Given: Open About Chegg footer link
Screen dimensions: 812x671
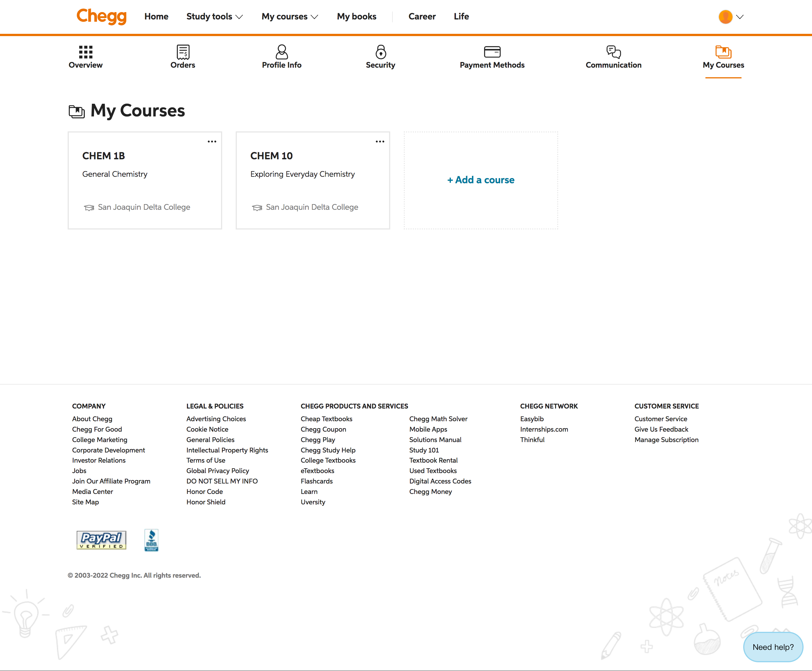Looking at the screenshot, I should (92, 419).
